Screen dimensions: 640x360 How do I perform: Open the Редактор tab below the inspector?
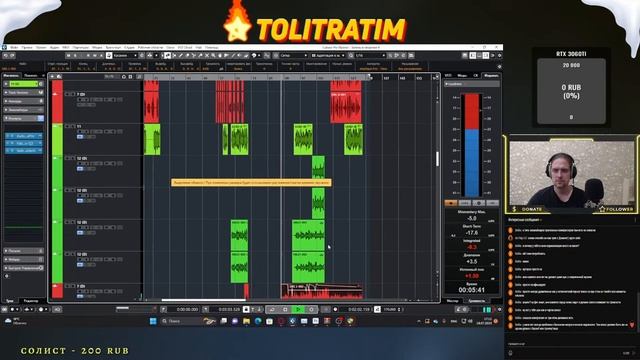[x=31, y=301]
